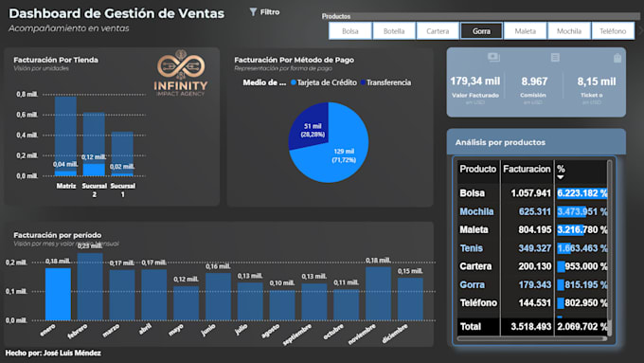
Task: Click the Comisión card icon
Action: pyautogui.click(x=555, y=58)
